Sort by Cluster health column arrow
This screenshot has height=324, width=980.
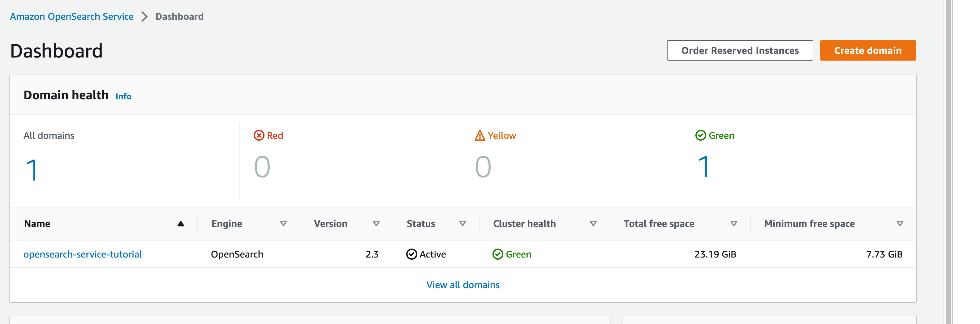593,224
